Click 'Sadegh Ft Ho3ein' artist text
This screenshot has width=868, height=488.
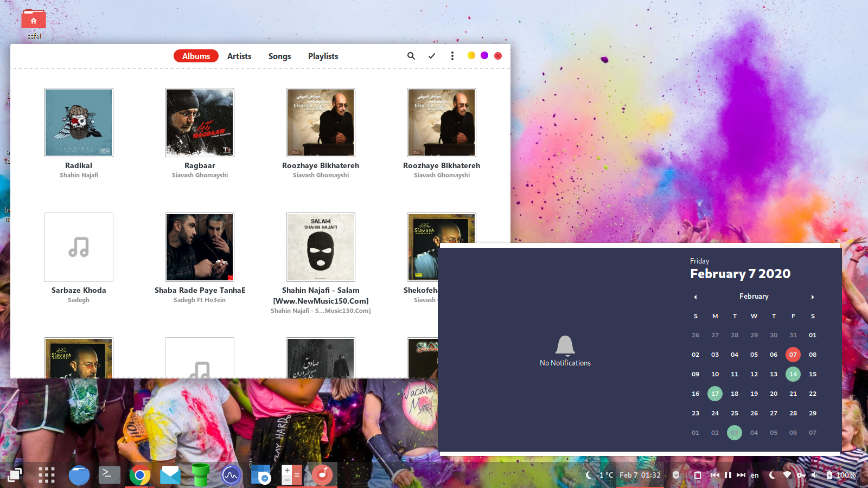(200, 300)
